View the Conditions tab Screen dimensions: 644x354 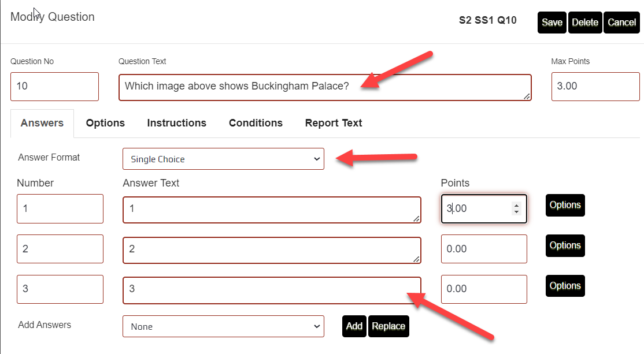pyautogui.click(x=256, y=123)
